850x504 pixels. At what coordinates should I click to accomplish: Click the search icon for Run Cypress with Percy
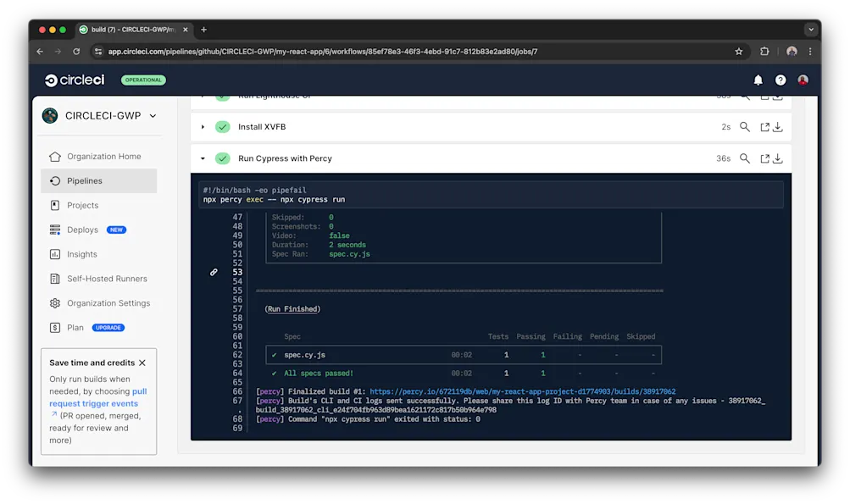pos(743,158)
